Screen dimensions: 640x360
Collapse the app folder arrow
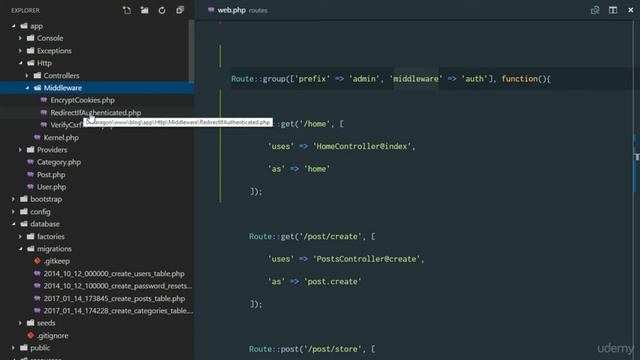tap(13, 26)
